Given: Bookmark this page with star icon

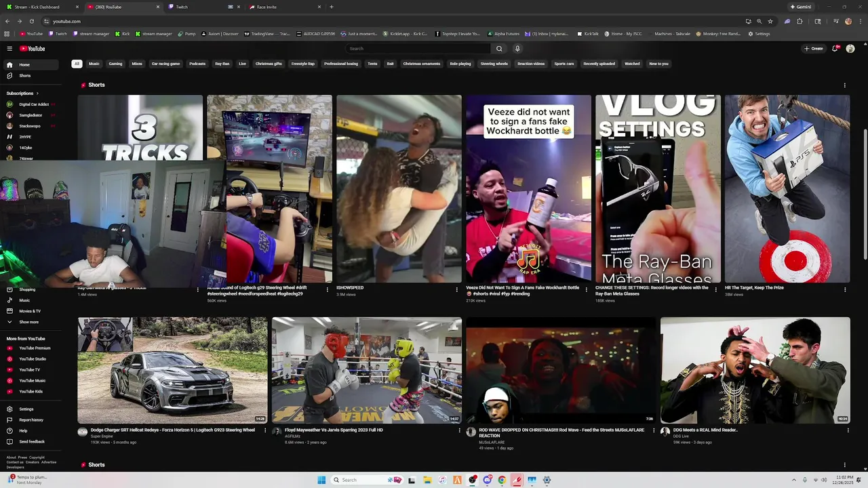Looking at the screenshot, I should click(770, 21).
